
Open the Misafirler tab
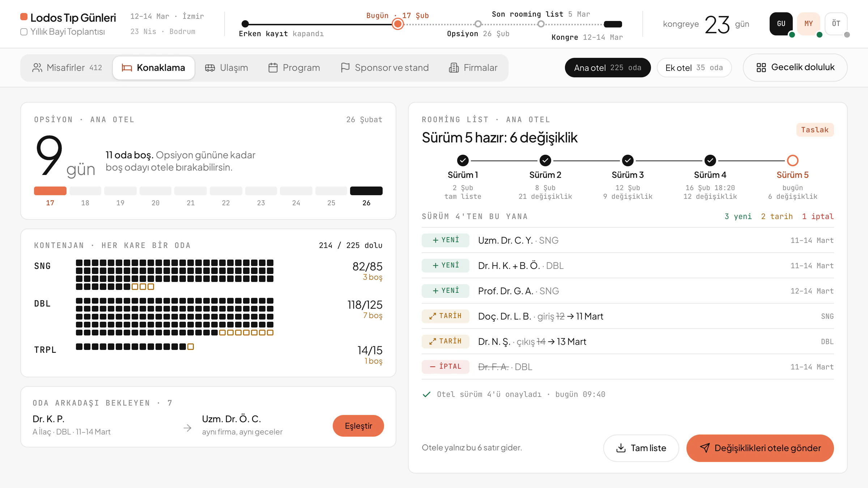67,68
